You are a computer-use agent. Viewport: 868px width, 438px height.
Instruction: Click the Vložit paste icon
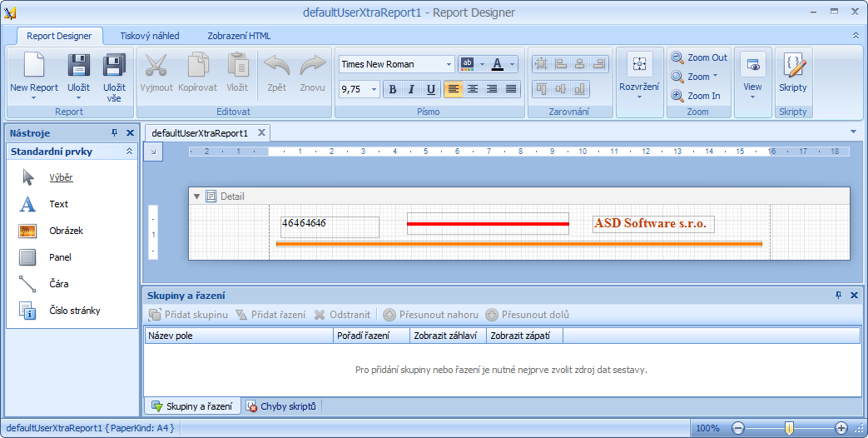point(237,65)
